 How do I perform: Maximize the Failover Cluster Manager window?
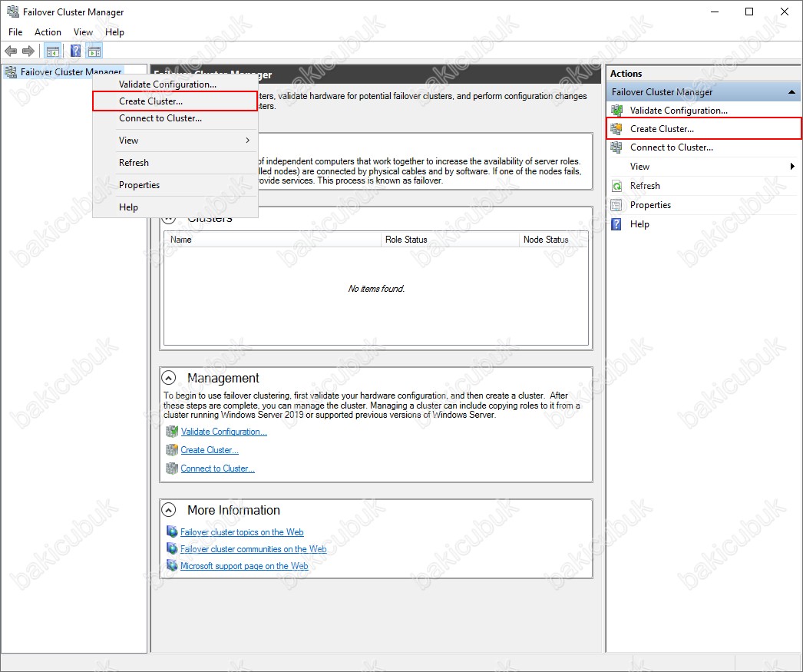pos(749,12)
